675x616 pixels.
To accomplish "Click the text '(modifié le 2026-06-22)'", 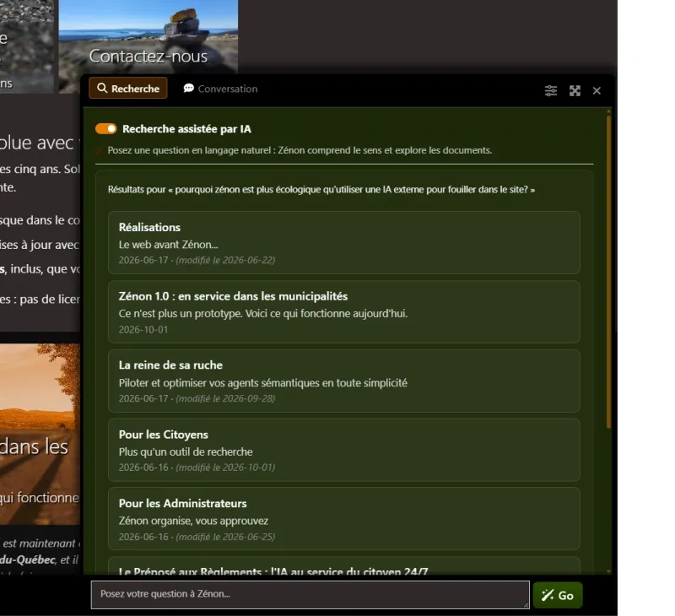I will pyautogui.click(x=225, y=260).
